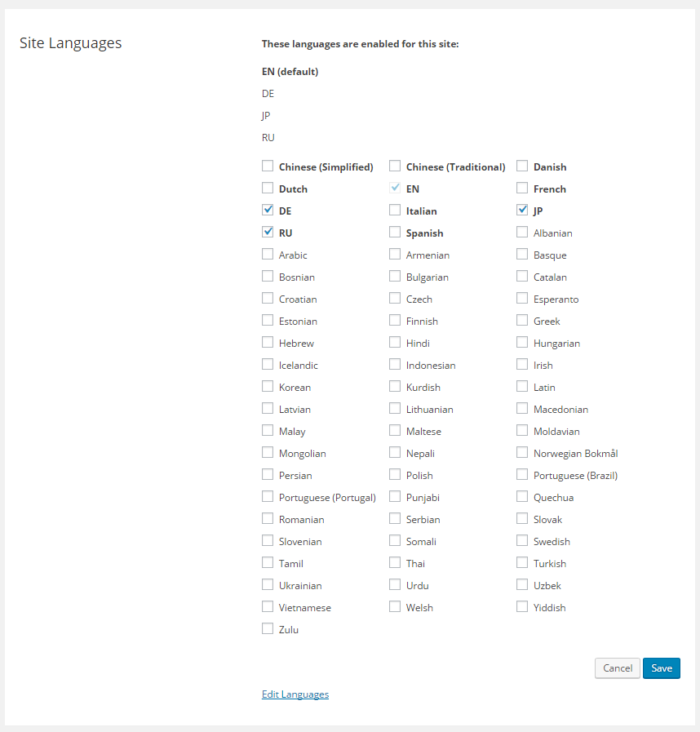Tick the Zulu checkbox
Viewport: 700px width, 732px height.
[268, 629]
